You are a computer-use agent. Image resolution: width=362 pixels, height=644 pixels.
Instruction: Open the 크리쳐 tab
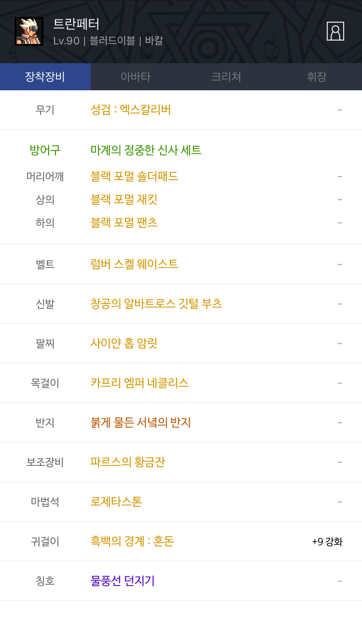coord(226,77)
